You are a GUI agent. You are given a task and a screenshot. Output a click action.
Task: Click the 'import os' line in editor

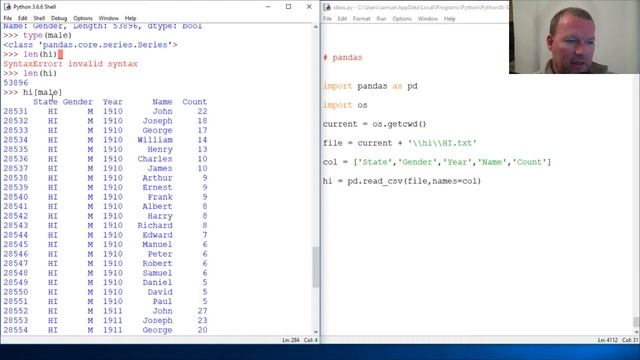pos(345,105)
